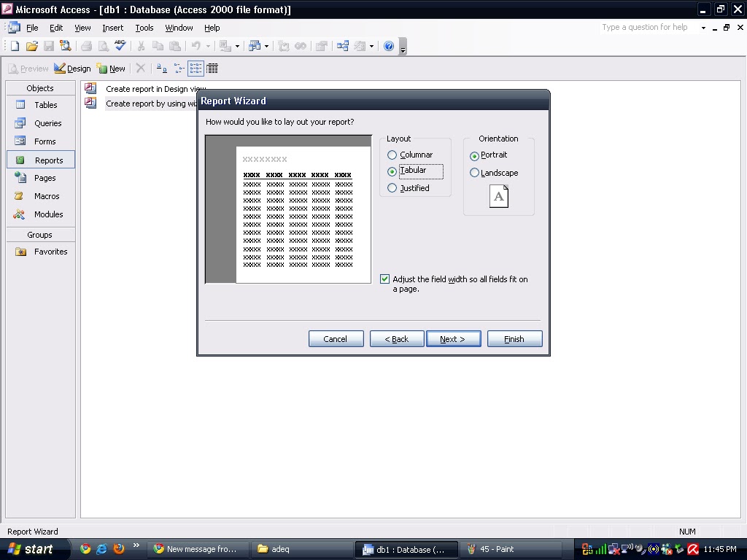Open the Insert menu
747x560 pixels.
(x=112, y=28)
